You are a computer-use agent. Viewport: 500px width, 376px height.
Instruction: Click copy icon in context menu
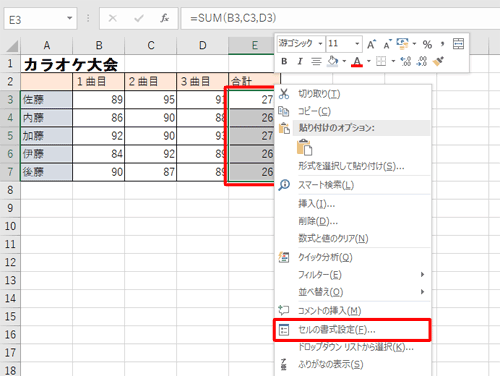(284, 111)
